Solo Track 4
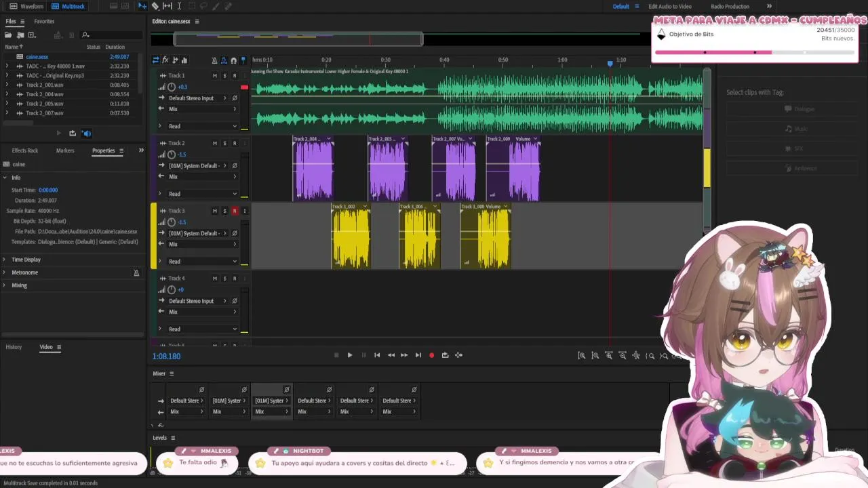Screen dimensions: 868x488 click(224, 279)
